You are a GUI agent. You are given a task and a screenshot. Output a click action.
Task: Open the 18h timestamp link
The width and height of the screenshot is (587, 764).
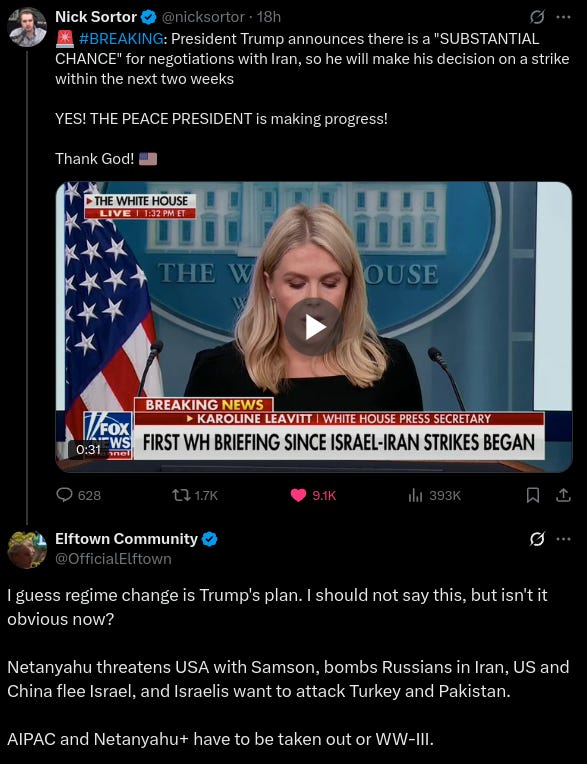268,17
